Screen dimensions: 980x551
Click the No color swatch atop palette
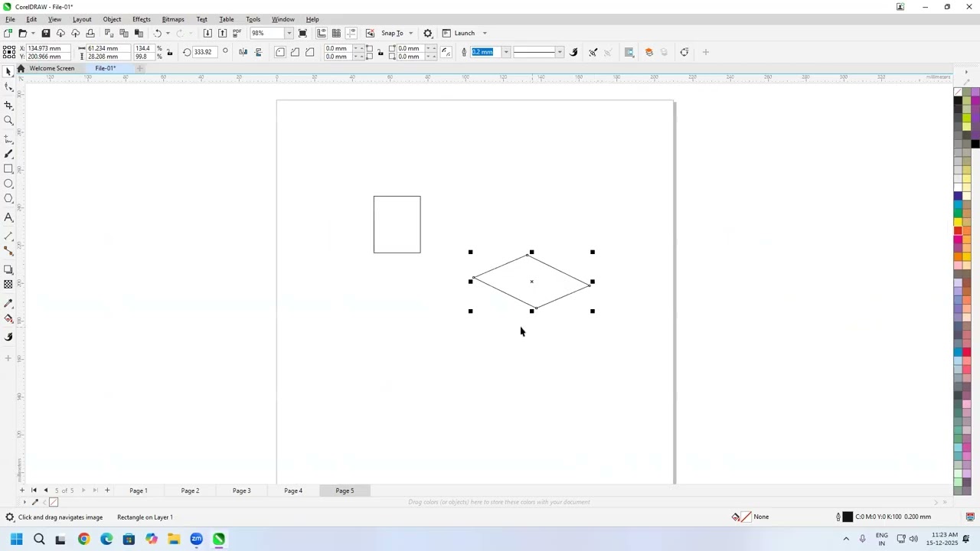958,92
